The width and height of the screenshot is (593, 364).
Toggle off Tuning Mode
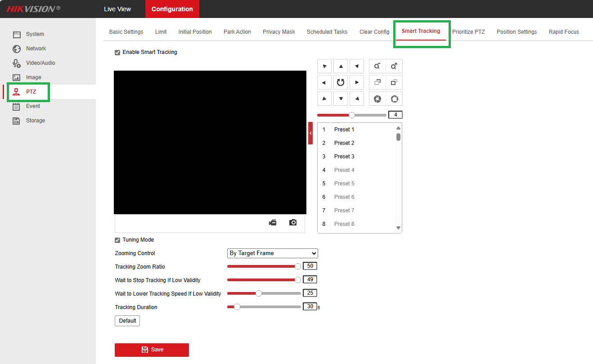[x=117, y=240]
